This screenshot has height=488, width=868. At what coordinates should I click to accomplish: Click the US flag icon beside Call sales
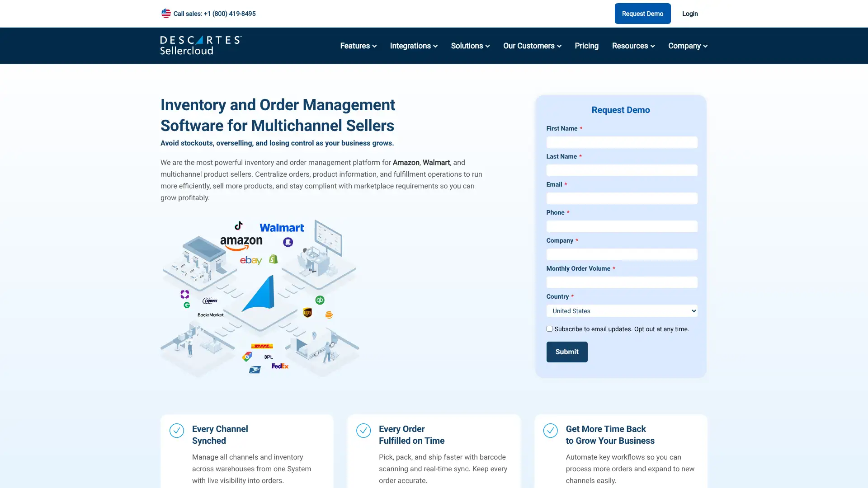166,14
